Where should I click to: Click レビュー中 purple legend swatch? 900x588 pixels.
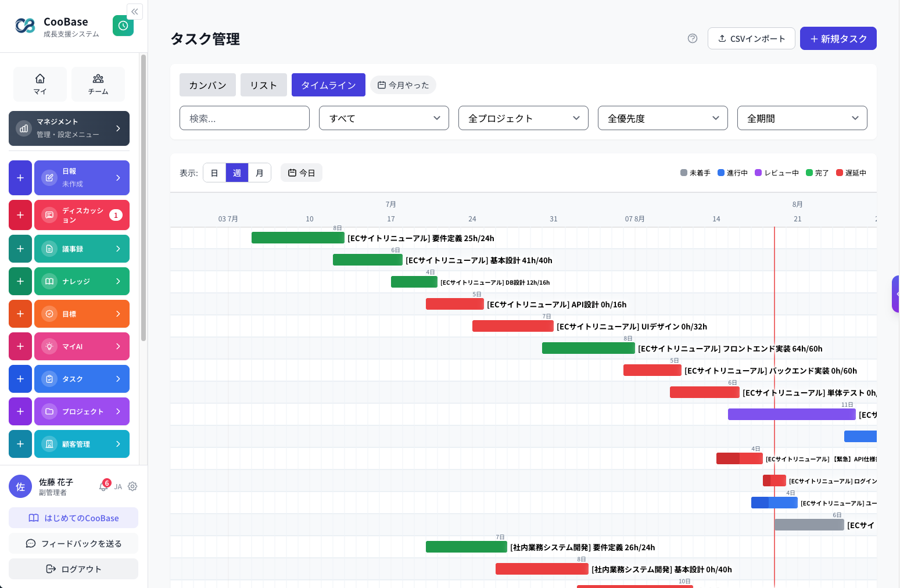click(758, 173)
